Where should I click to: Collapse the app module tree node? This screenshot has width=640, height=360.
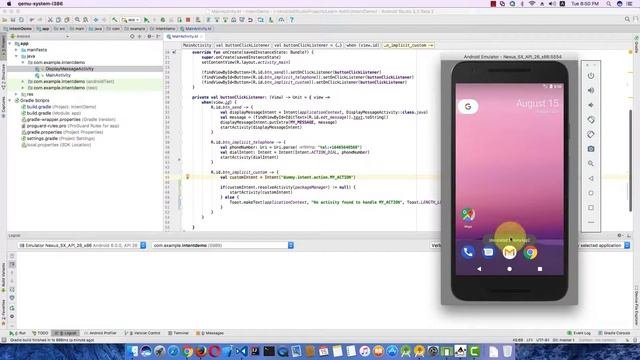click(10, 43)
